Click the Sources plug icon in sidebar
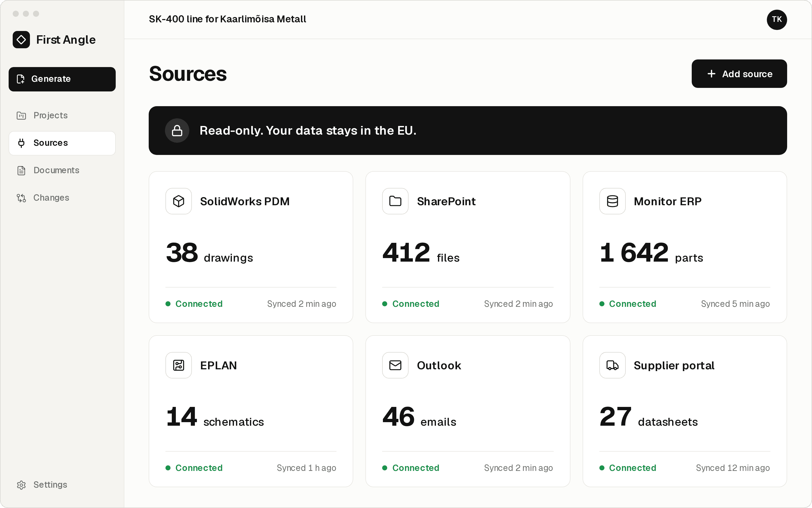The image size is (812, 508). click(x=21, y=143)
